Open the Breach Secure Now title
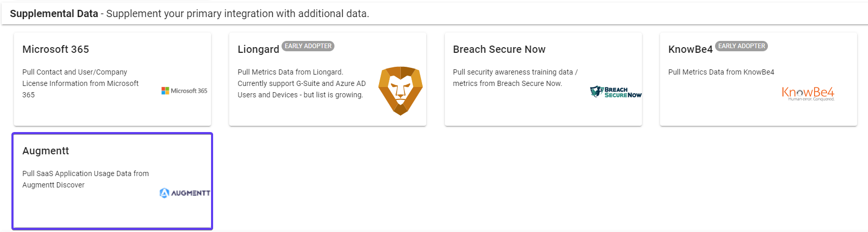Image resolution: width=868 pixels, height=232 pixels. [x=499, y=49]
